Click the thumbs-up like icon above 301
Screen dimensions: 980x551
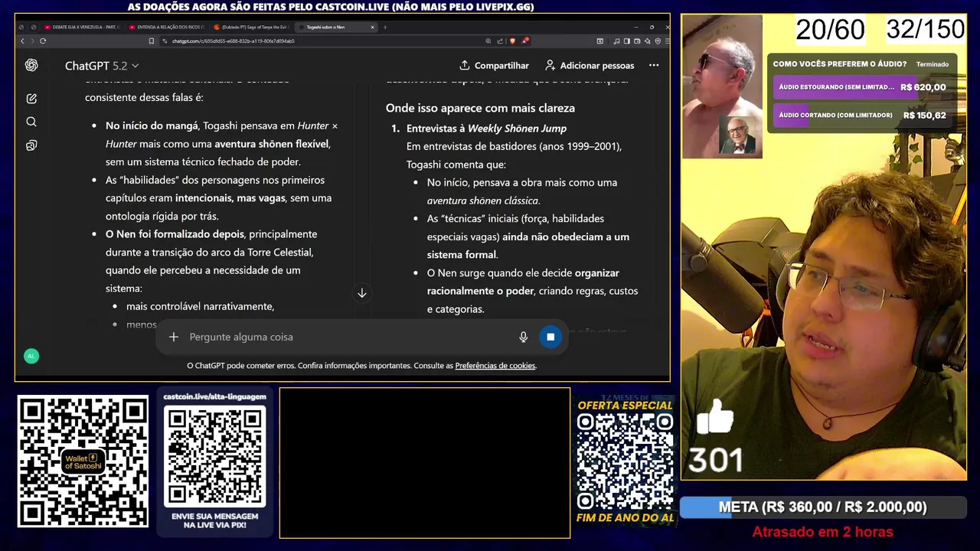715,418
